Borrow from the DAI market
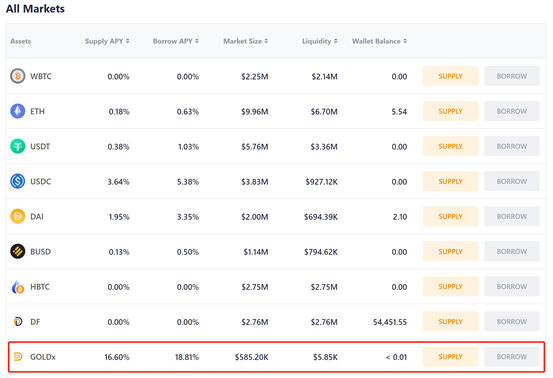The height and width of the screenshot is (378, 553). 512,217
